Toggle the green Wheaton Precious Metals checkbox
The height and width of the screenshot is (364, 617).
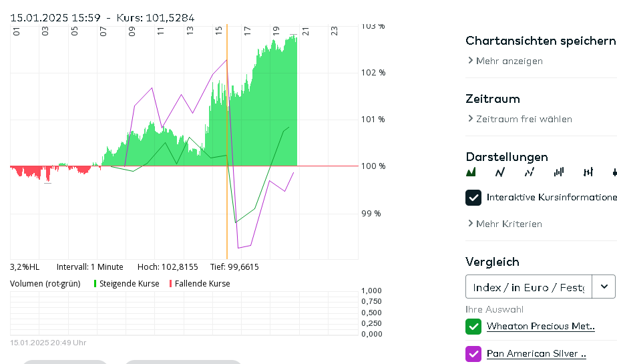473,327
